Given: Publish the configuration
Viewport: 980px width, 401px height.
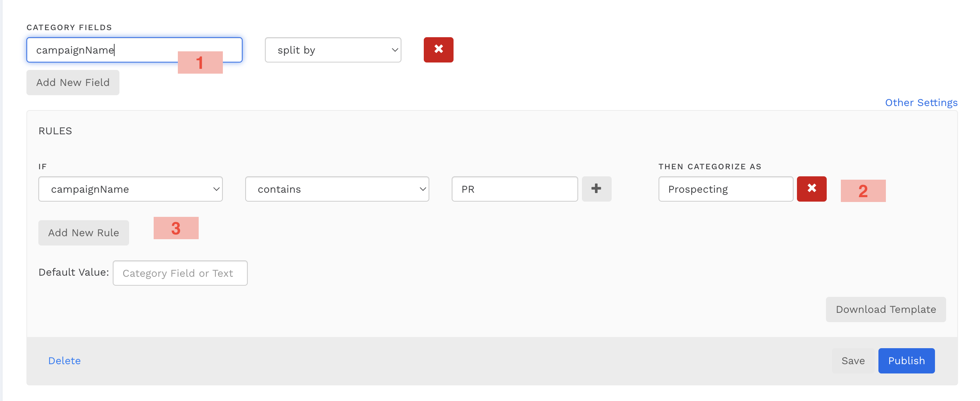Looking at the screenshot, I should pos(906,360).
